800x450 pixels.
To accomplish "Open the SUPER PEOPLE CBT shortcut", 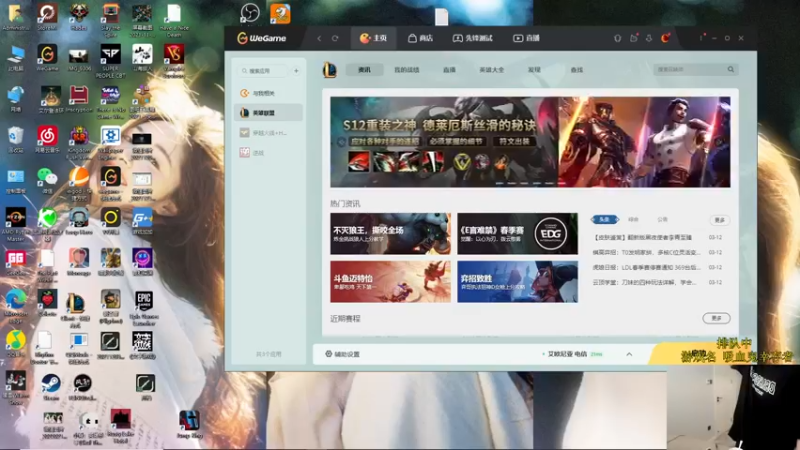I will click(110, 61).
